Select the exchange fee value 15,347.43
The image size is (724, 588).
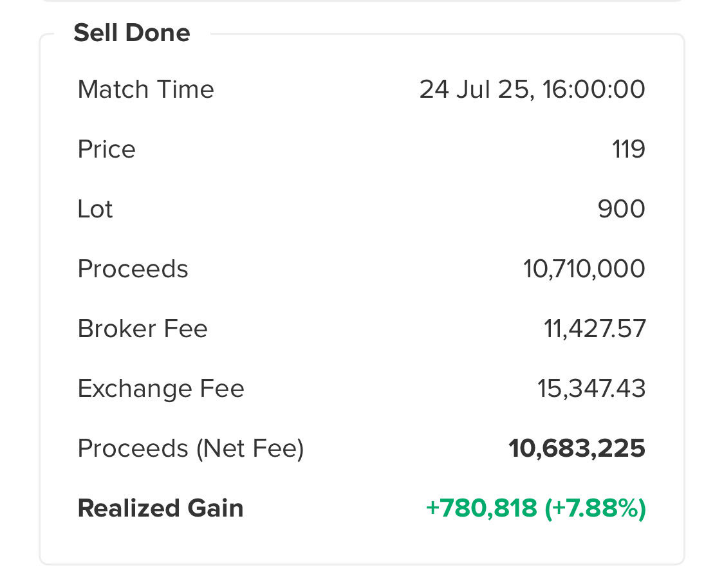(591, 389)
